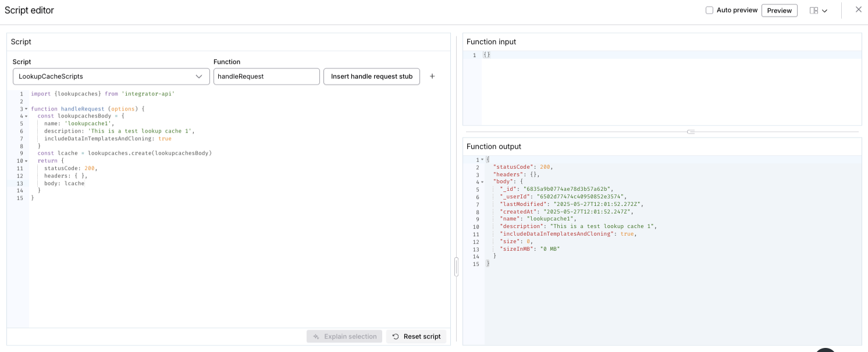Click the Function input panel header
Screen dimensions: 868x352
(x=492, y=42)
